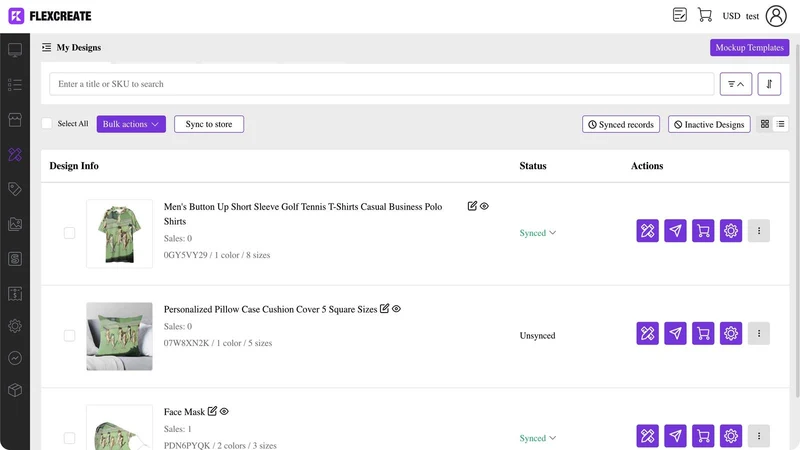Expand Synced status for Face Mask
800x450 pixels.
pos(538,438)
